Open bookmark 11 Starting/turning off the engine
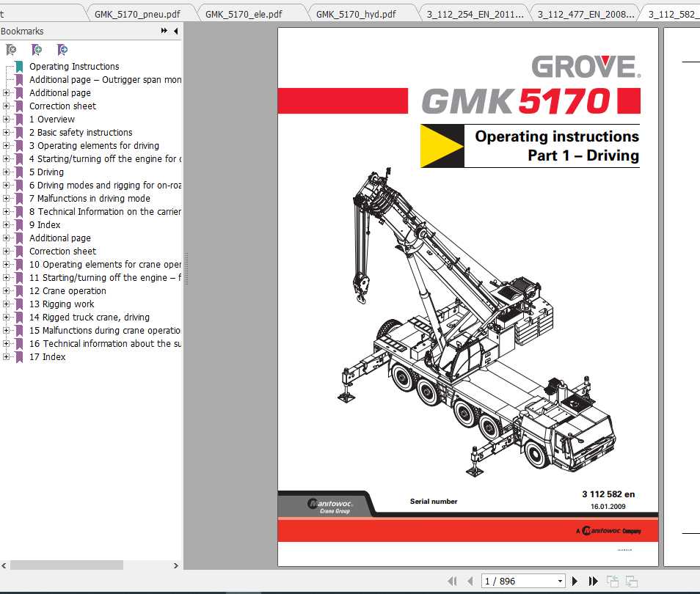This screenshot has width=700, height=594. click(x=106, y=278)
